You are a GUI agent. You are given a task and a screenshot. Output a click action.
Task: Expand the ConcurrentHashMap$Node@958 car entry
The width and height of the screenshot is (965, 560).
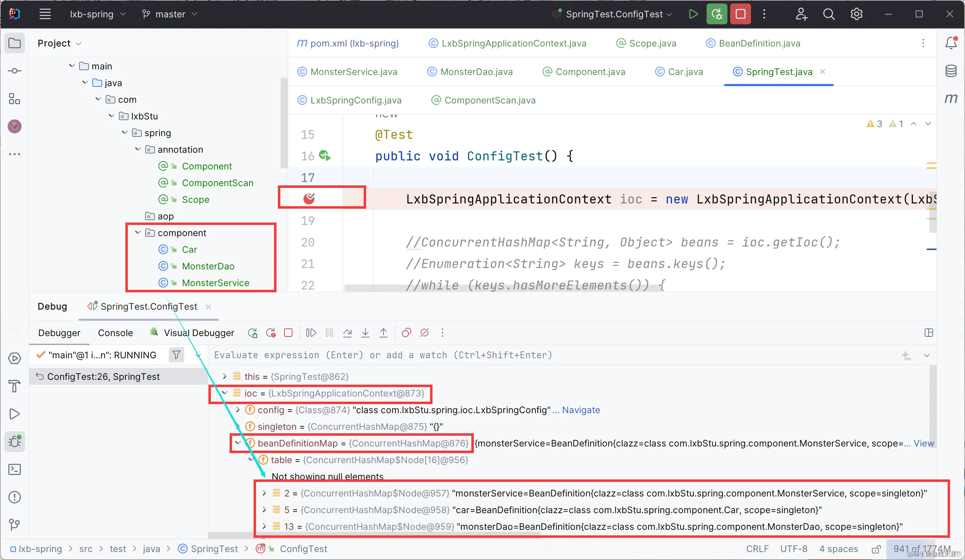point(264,509)
